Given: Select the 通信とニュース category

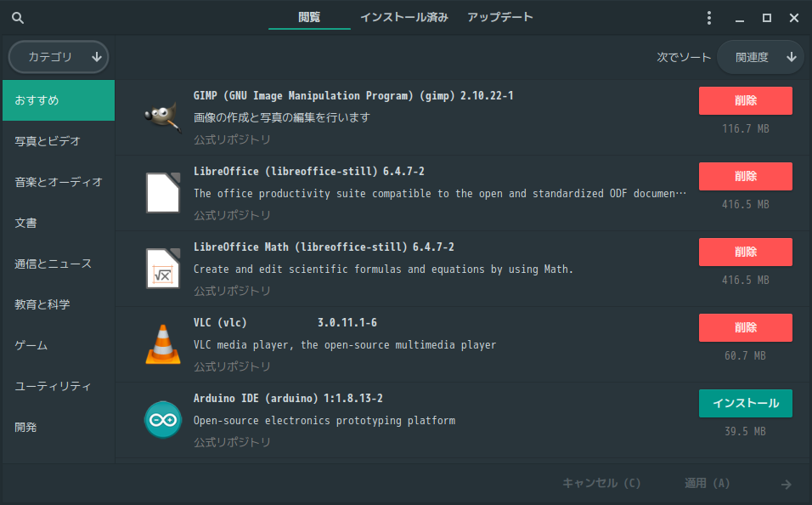Looking at the screenshot, I should click(x=59, y=264).
